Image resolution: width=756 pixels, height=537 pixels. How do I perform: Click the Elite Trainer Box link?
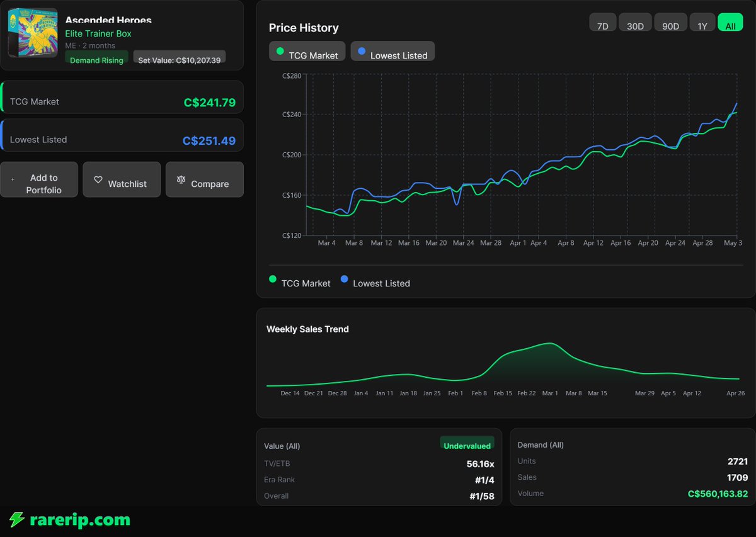point(98,33)
